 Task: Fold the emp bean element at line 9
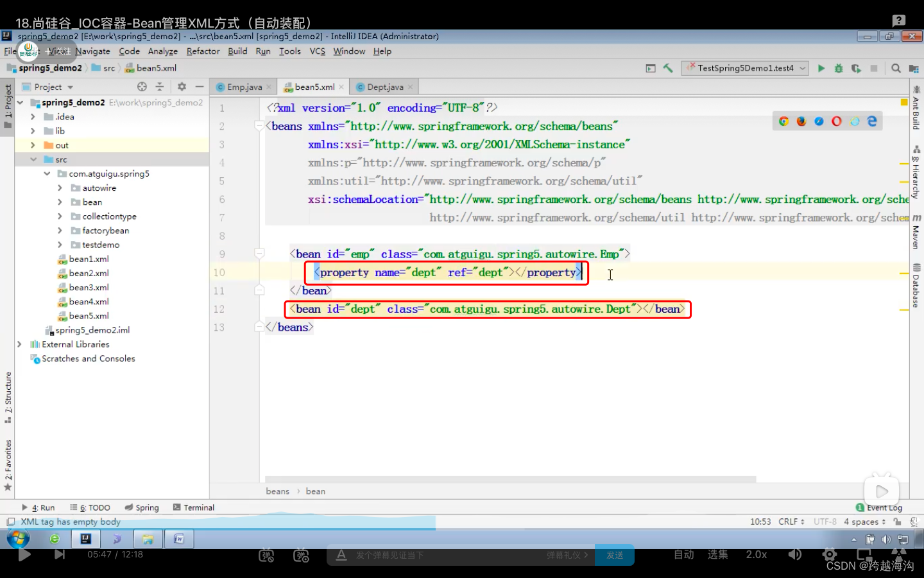point(259,254)
